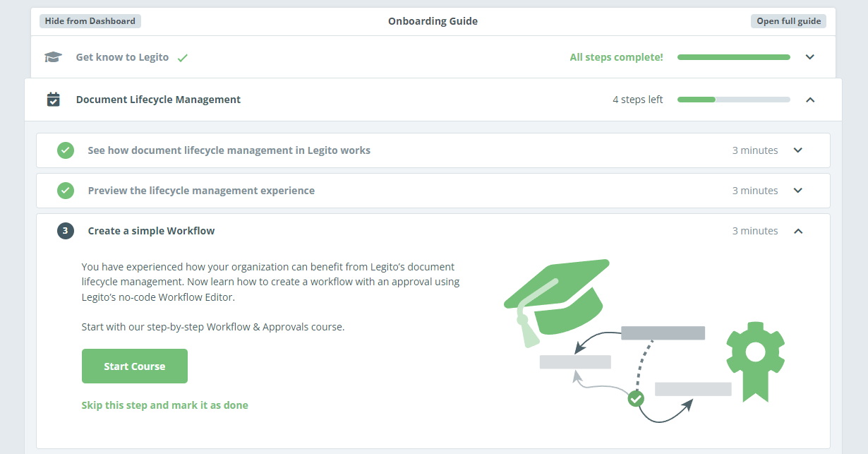The image size is (868, 454).
Task: Click the Document Lifecycle Management progress bar
Action: click(734, 100)
